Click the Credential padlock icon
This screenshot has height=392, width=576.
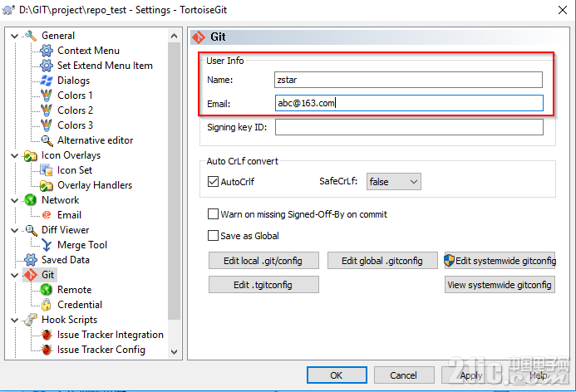(x=47, y=305)
